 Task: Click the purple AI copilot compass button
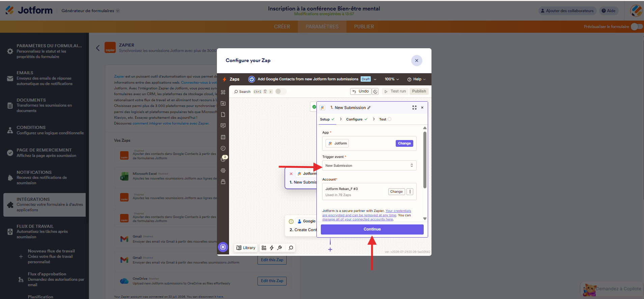[x=223, y=247]
